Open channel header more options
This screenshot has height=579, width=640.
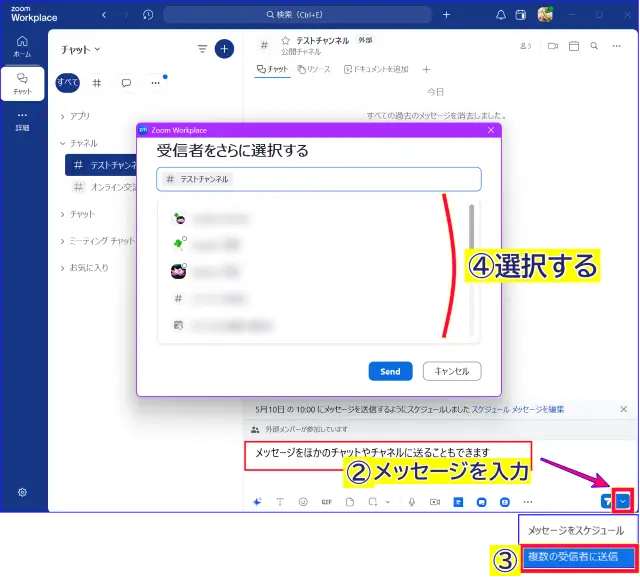[617, 46]
